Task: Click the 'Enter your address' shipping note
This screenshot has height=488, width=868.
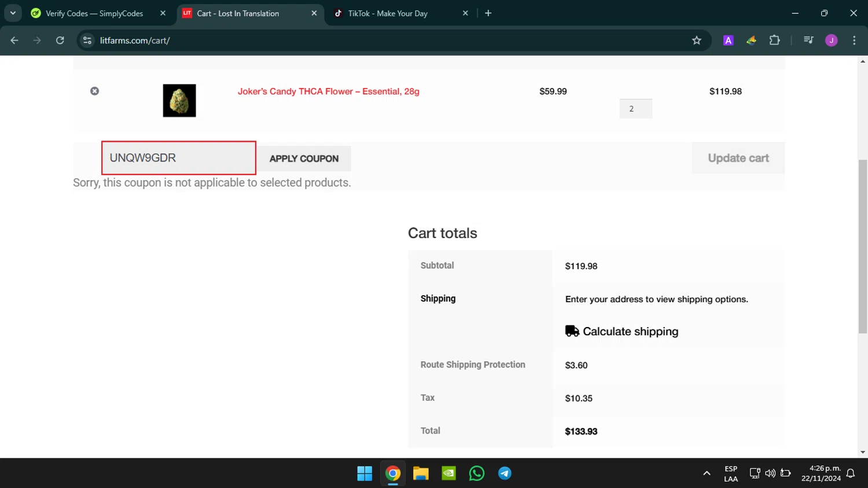Action: click(x=657, y=299)
